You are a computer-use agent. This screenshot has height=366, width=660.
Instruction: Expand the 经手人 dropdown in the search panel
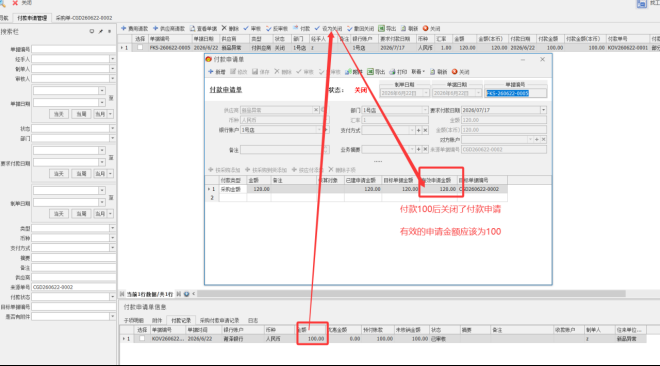pyautogui.click(x=112, y=59)
